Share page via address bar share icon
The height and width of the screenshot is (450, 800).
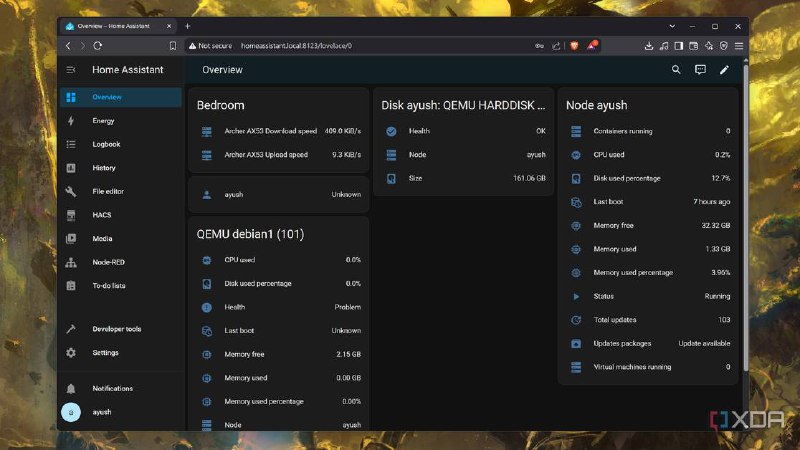point(556,46)
